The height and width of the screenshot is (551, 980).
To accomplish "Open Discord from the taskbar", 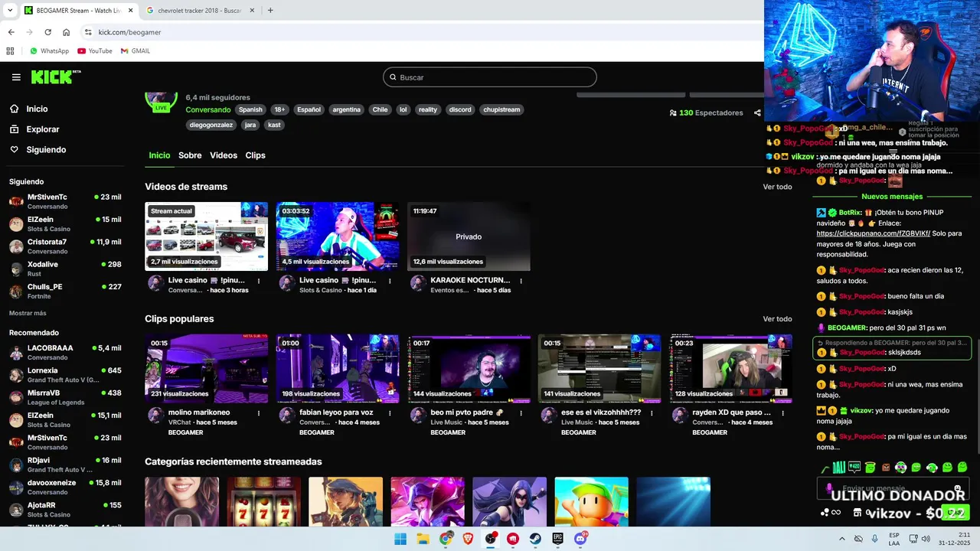I will click(x=580, y=539).
